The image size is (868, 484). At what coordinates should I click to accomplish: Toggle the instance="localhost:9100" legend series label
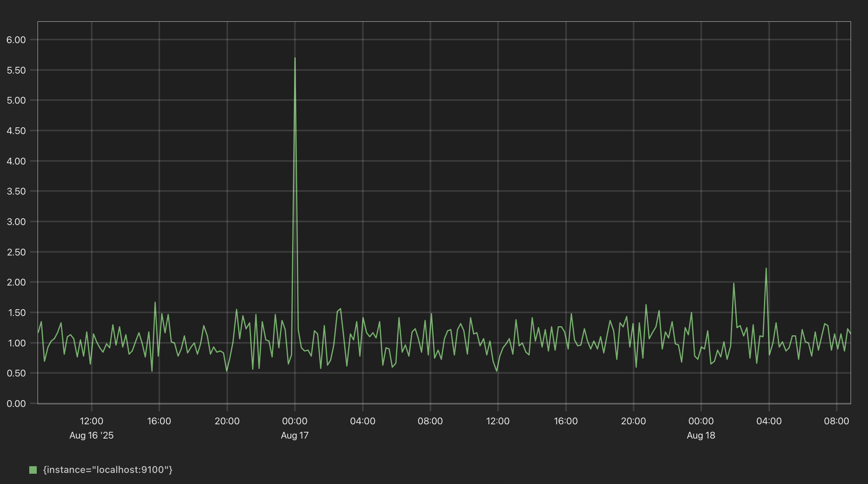[108, 470]
